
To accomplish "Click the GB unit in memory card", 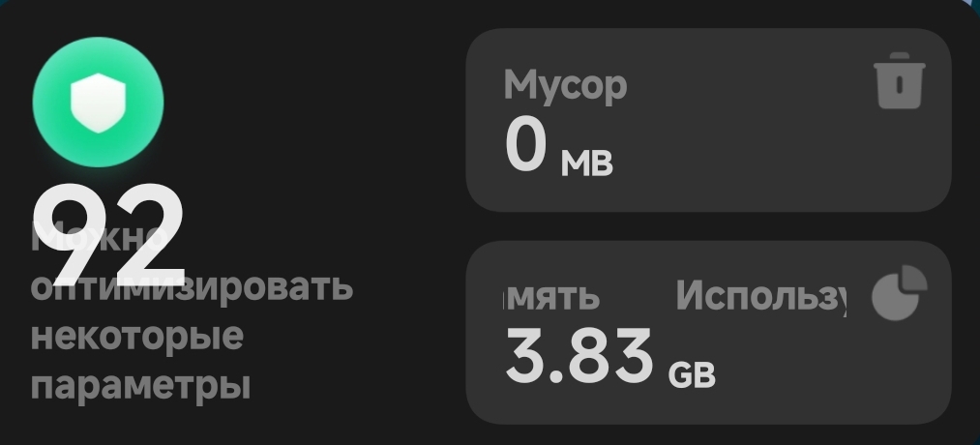I will click(692, 373).
